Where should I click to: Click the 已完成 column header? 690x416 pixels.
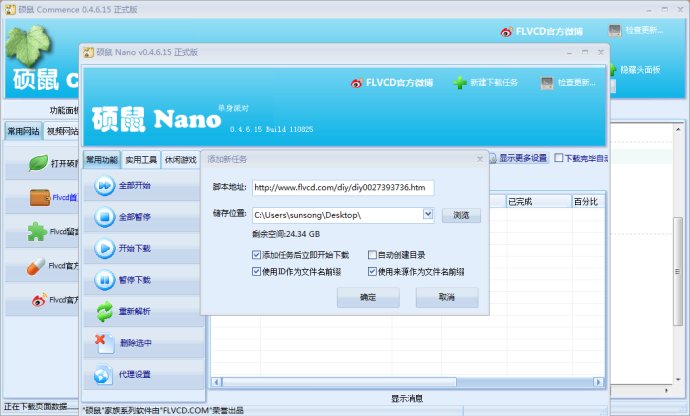(539, 202)
